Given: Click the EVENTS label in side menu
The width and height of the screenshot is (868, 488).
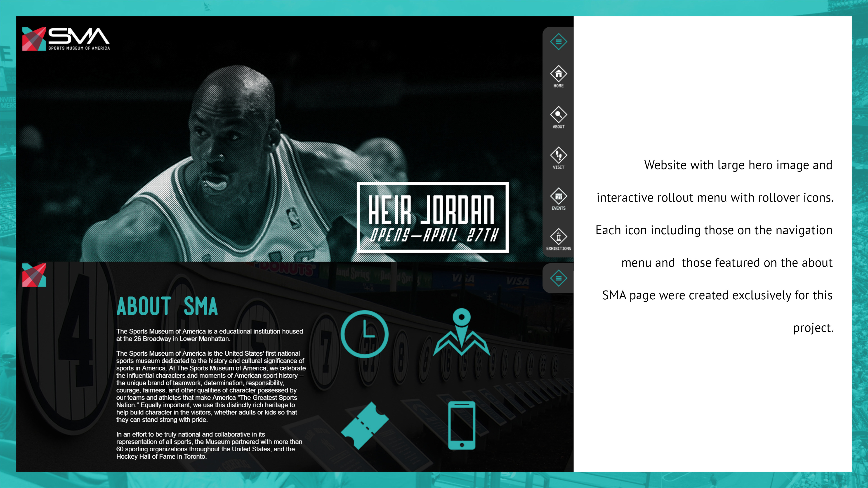Looking at the screenshot, I should click(558, 208).
